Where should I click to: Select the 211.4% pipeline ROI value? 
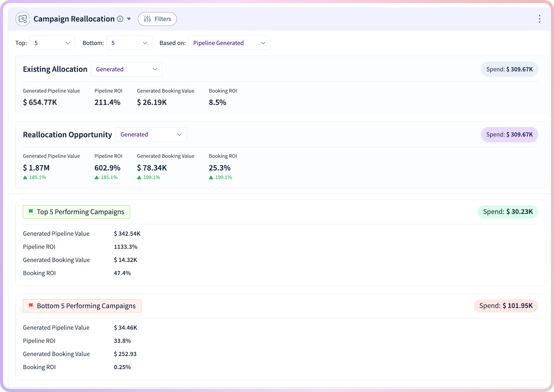pos(108,102)
